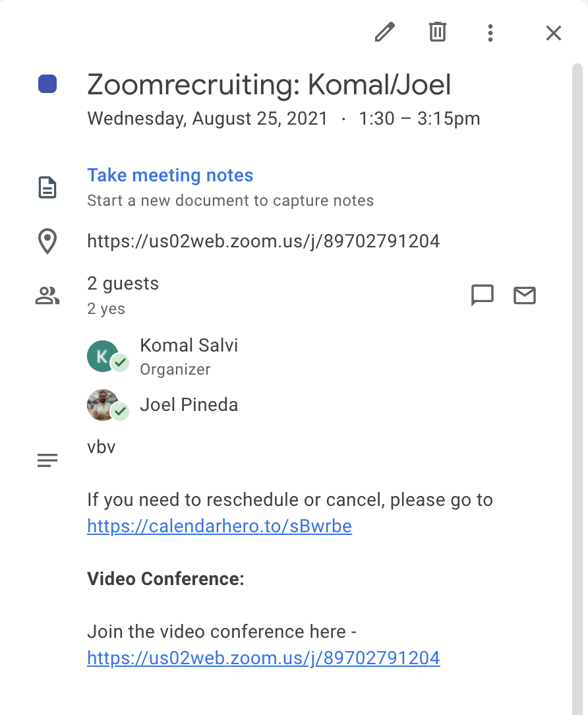Click Joel Pineda's profile photo
Screen dimensions: 588x715
click(103, 405)
